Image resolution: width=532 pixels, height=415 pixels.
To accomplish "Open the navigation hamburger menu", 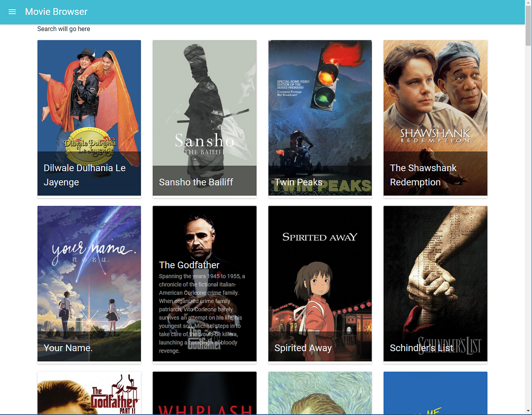I will [x=12, y=12].
